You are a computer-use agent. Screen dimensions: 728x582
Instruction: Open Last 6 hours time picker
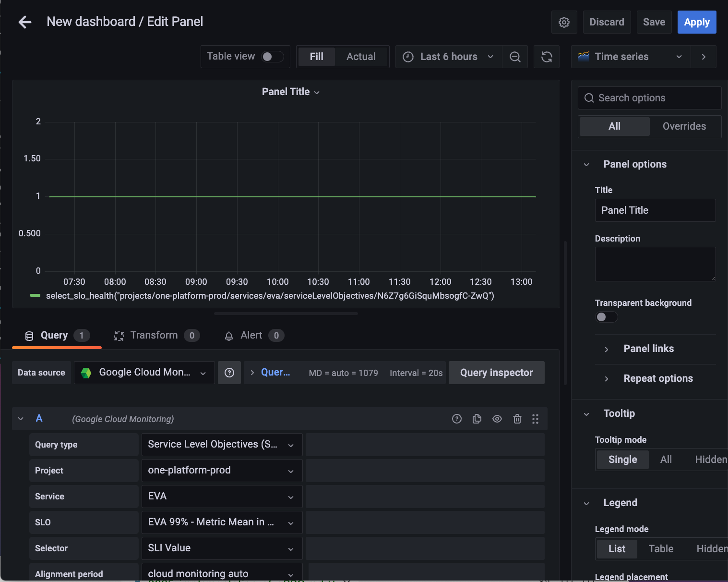click(449, 57)
